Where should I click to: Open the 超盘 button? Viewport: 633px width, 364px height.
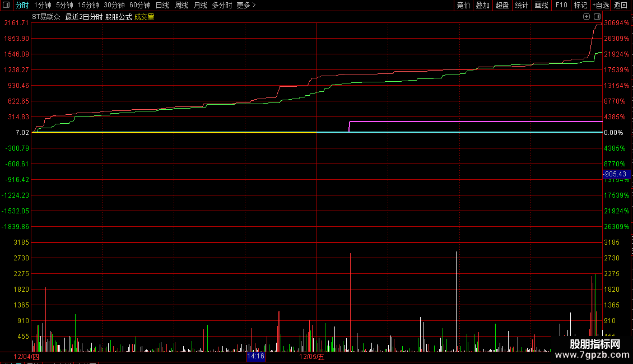(x=502, y=5)
